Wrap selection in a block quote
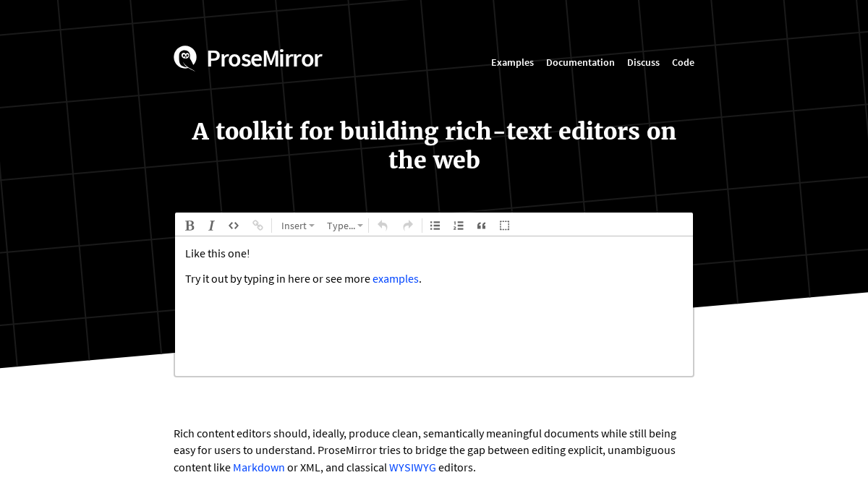The width and height of the screenshot is (868, 488). [482, 226]
